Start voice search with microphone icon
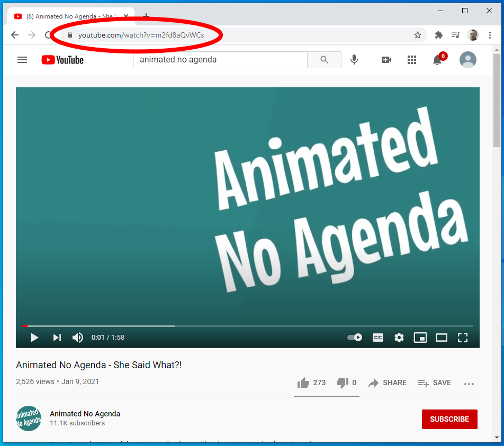This screenshot has width=504, height=446. [354, 60]
